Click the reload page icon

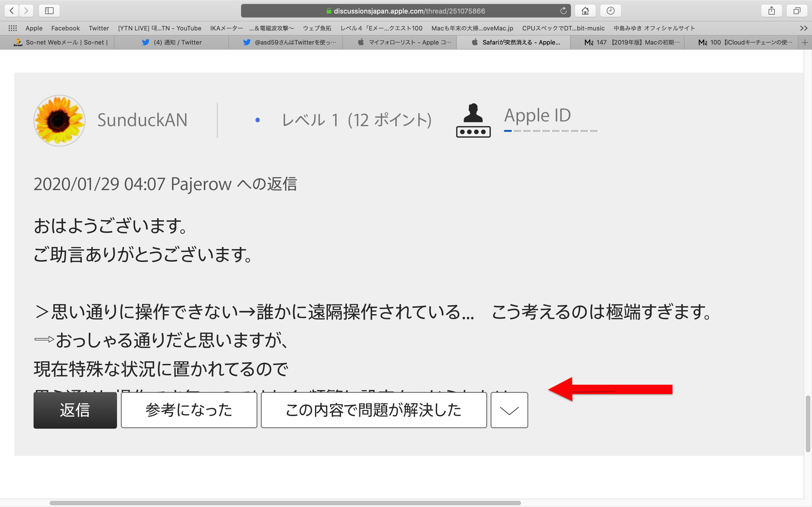[563, 11]
